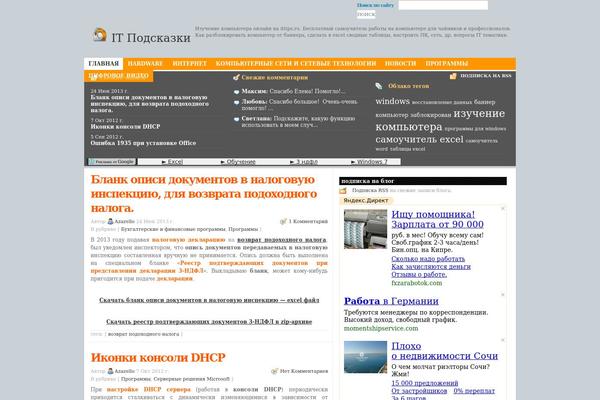Open recent post Иконки консоли DHCP in header
600x400 pixels.
(125, 127)
